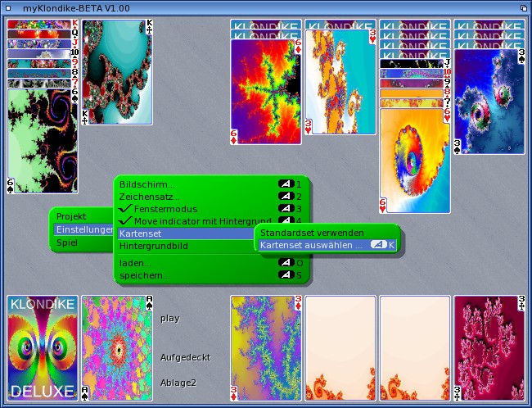This screenshot has width=532, height=408.
Task: Select the Queen strip in first column
Action: (x=43, y=34)
